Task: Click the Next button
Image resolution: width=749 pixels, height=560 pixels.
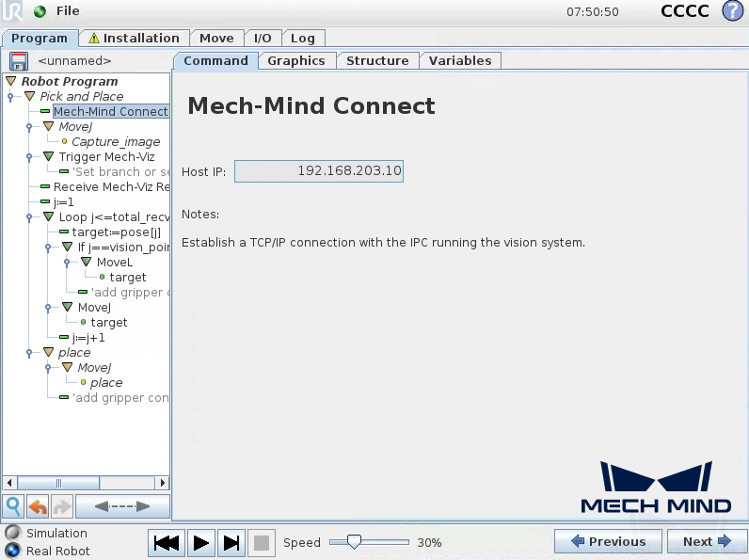Action: 707,541
